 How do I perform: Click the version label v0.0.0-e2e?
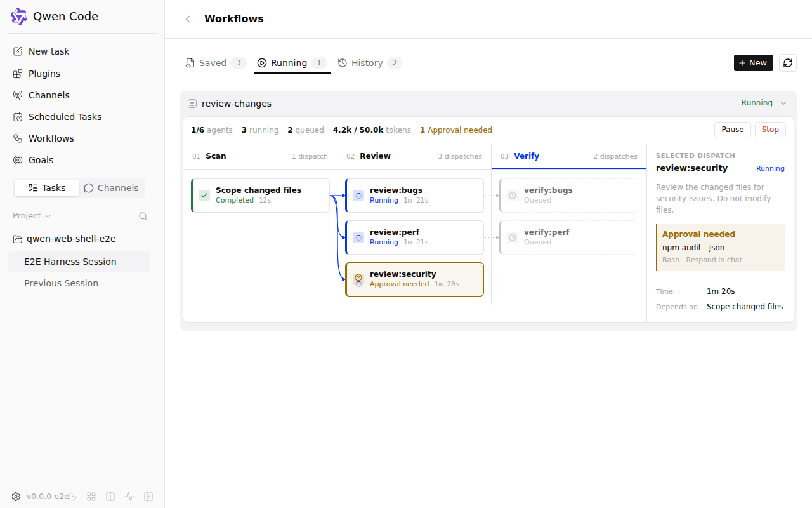pyautogui.click(x=48, y=497)
